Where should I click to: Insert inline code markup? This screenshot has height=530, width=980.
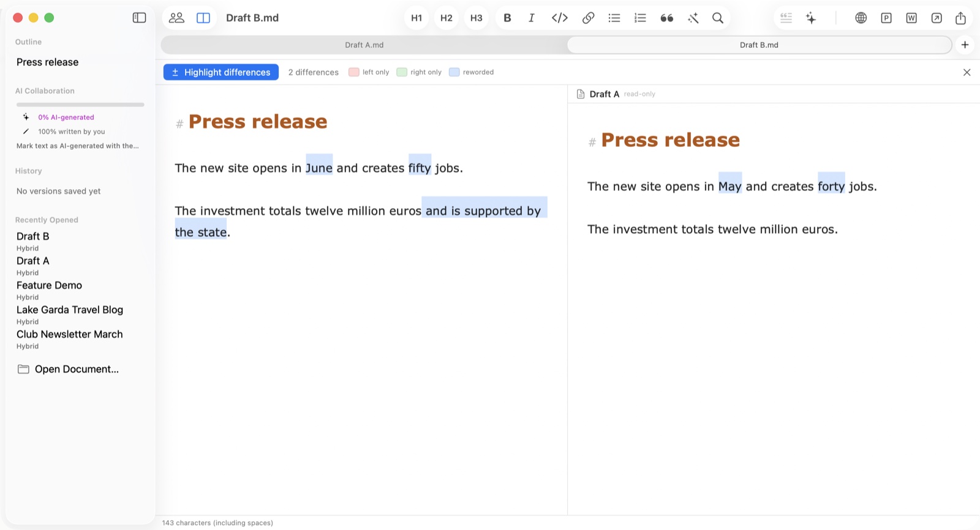(x=560, y=18)
